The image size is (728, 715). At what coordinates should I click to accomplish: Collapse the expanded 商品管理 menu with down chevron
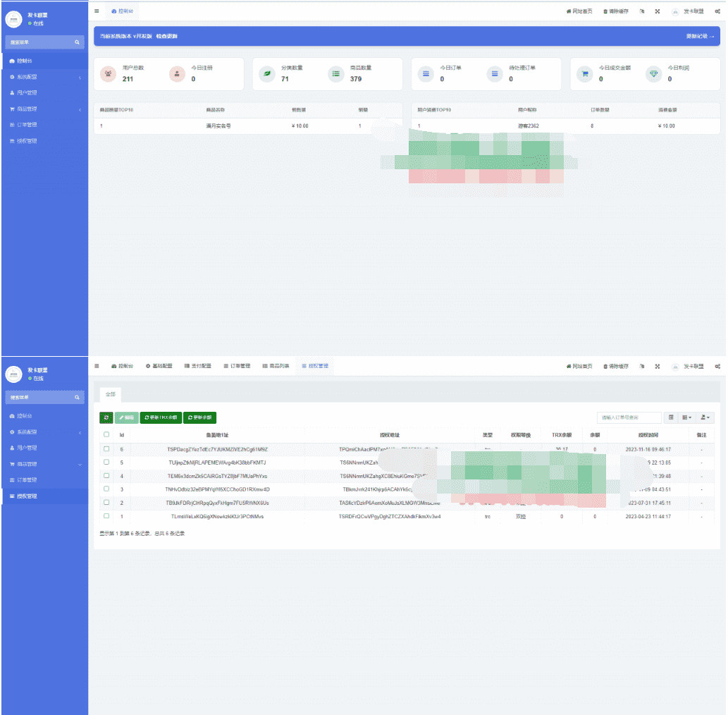(80, 464)
